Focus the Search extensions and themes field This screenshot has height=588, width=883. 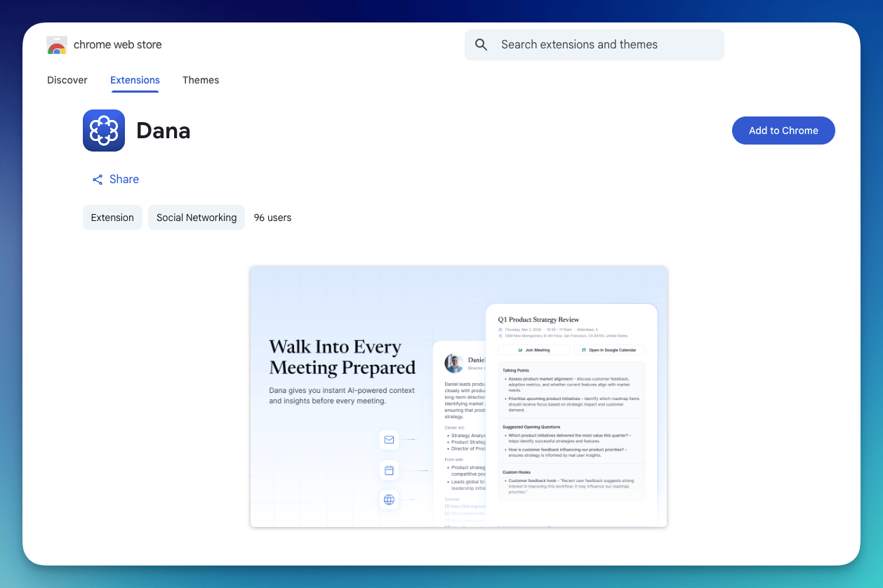[595, 45]
